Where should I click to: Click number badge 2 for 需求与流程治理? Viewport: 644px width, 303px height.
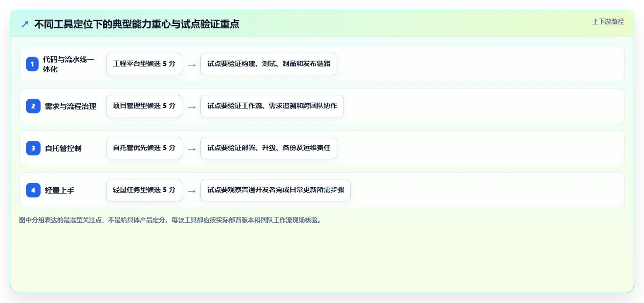pyautogui.click(x=33, y=106)
